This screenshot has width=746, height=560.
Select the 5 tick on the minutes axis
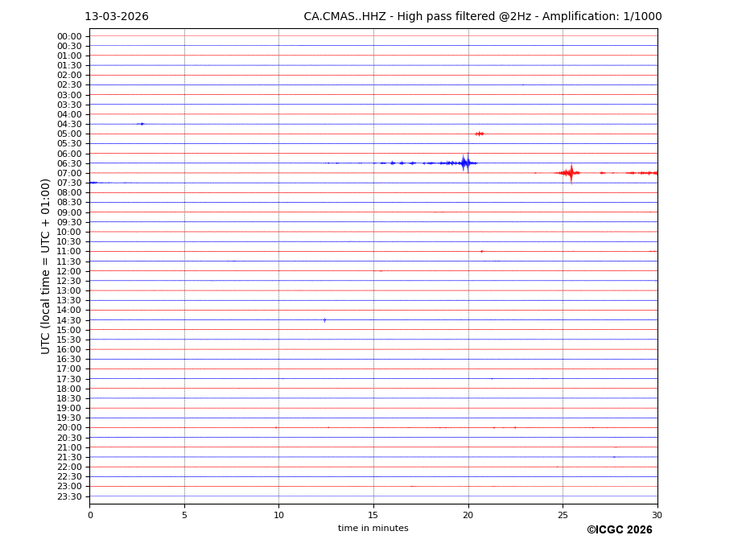184,515
